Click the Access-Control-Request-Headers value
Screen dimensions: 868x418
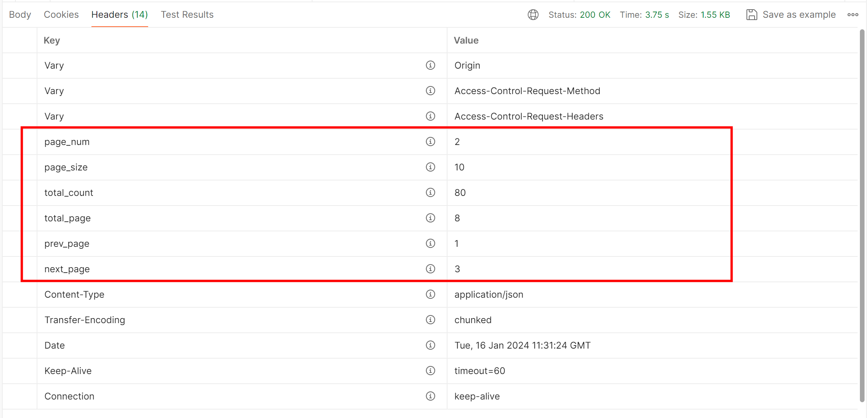click(x=529, y=116)
